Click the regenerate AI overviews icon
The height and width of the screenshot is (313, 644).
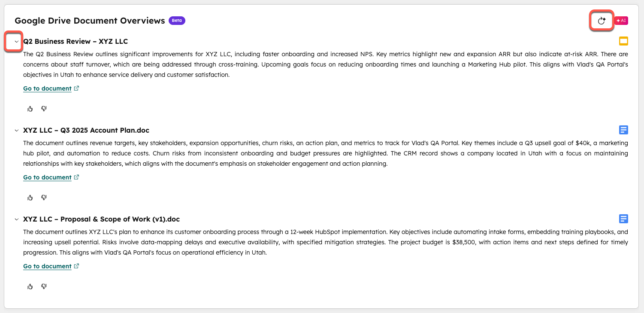click(602, 21)
